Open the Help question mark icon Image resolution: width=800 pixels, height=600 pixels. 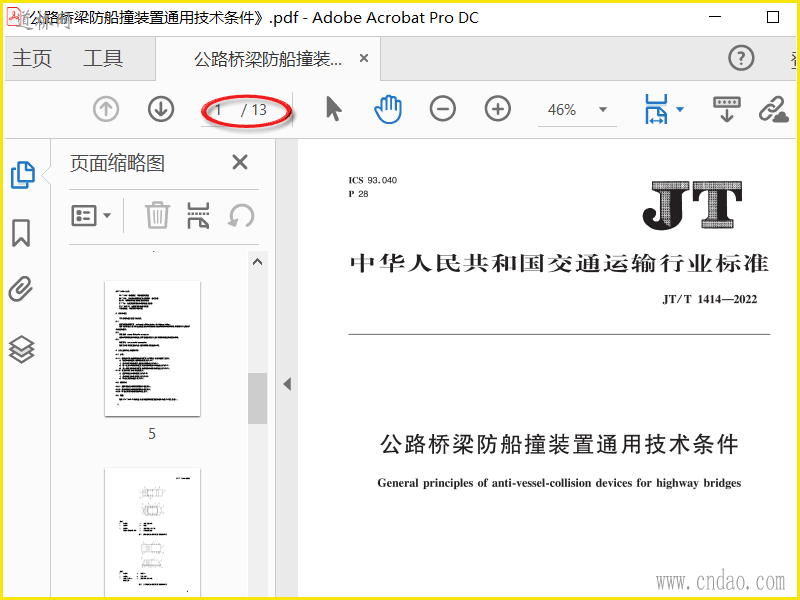click(x=741, y=58)
